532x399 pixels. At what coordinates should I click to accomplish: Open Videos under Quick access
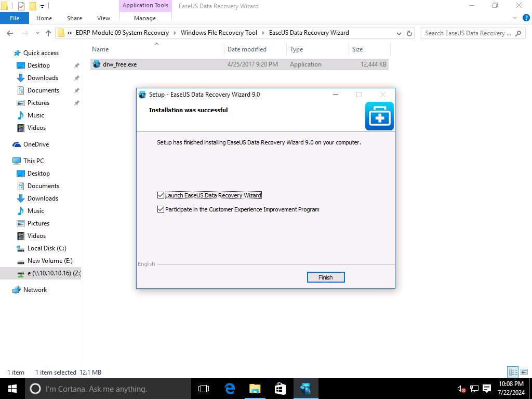click(36, 128)
